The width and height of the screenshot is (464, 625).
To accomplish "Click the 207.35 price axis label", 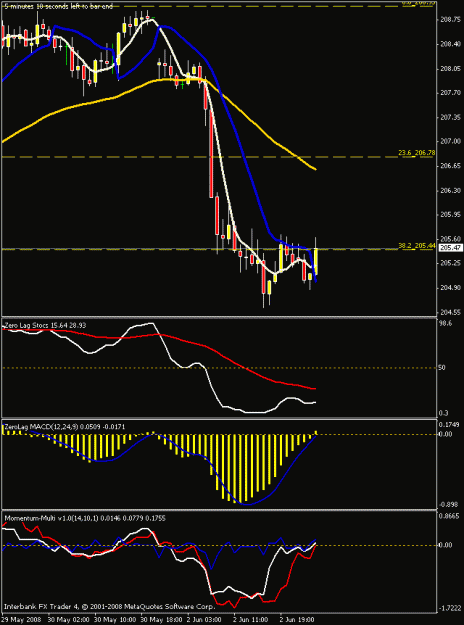I will click(450, 117).
